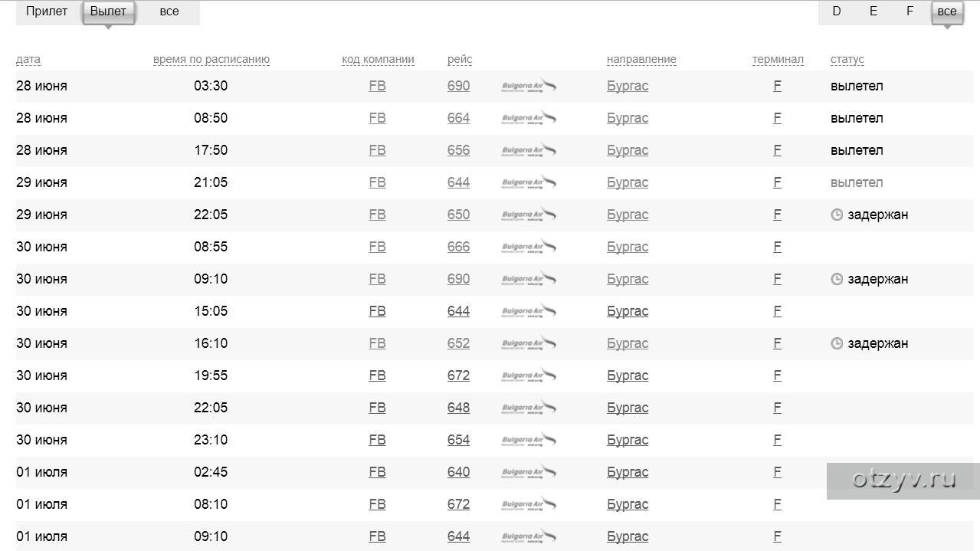Sort by the статус column header
This screenshot has width=980, height=551.
point(847,60)
